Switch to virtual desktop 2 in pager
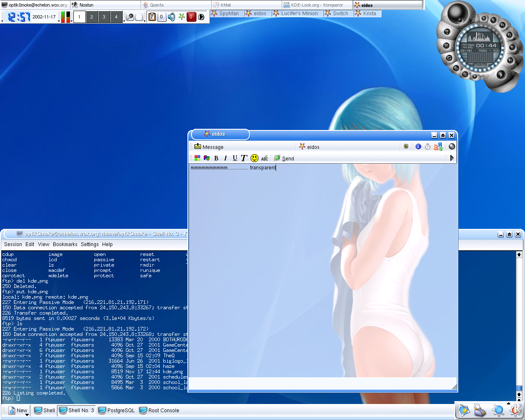The image size is (525, 420). [91, 17]
